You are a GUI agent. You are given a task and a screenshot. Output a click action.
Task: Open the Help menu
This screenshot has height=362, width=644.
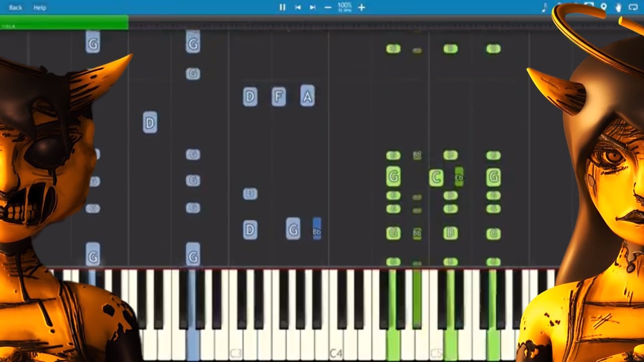click(40, 8)
